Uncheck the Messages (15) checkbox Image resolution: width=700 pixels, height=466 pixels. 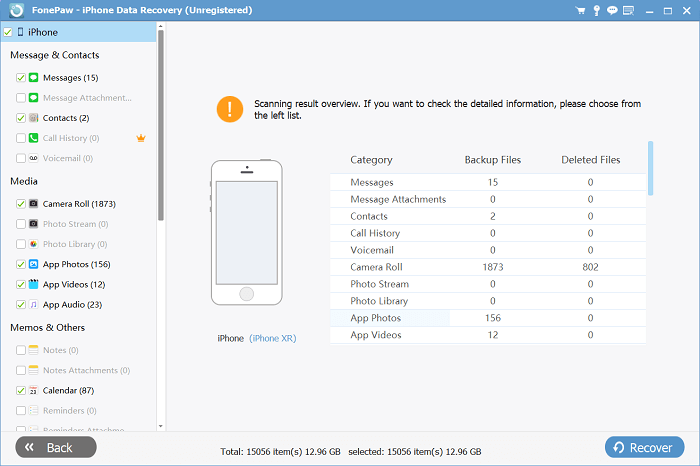tap(21, 78)
